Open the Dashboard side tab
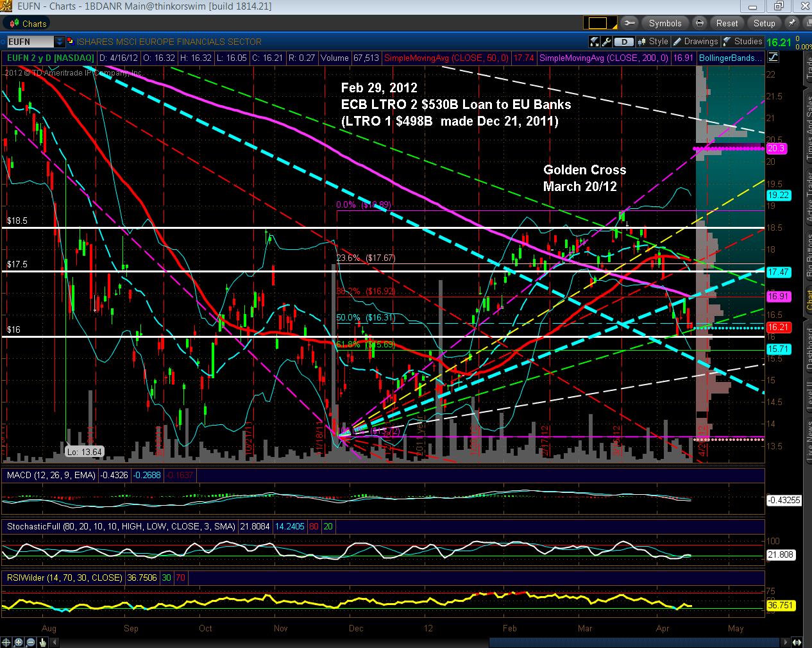 coord(808,348)
